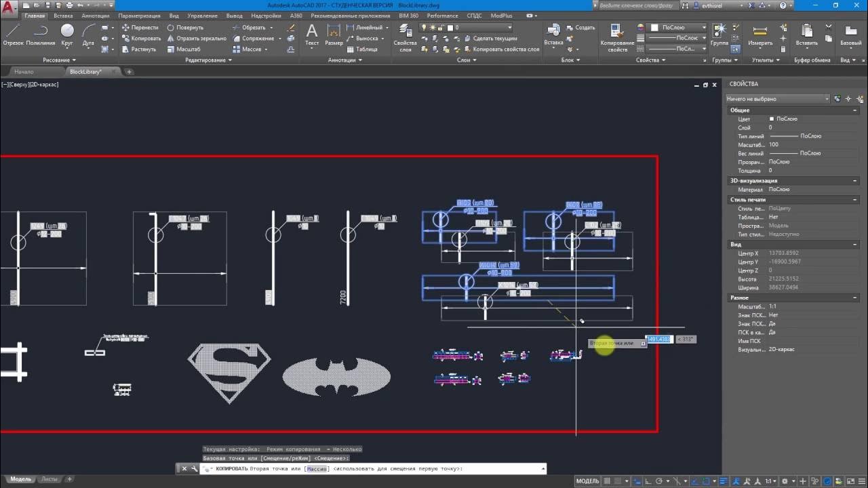Screen dimensions: 868x488
Task: Click the print icon in quick access toolbar
Action: [69, 5]
